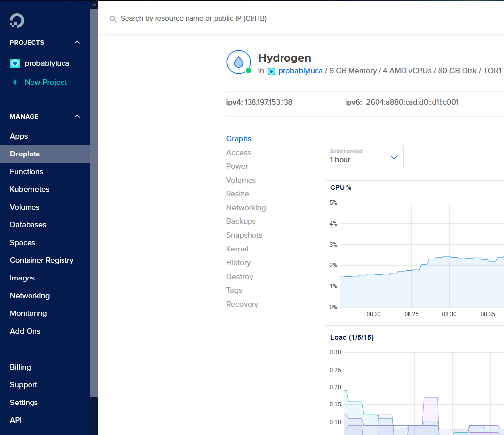The image size is (504, 435).
Task: Go to Support
Action: click(45, 384)
